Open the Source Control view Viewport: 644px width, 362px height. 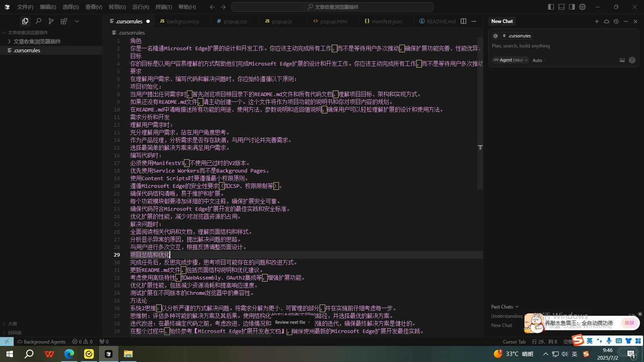point(51,21)
